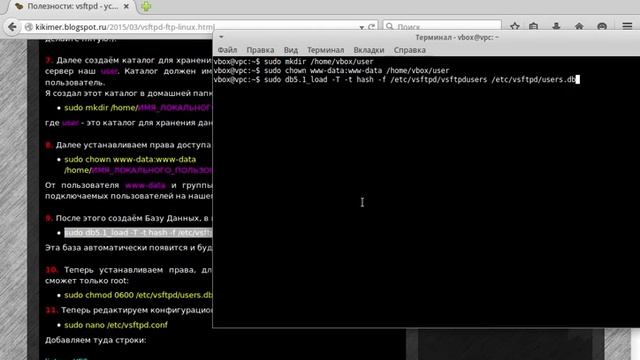Open the Firefox hamburger menu
640x360 pixels.
[627, 27]
